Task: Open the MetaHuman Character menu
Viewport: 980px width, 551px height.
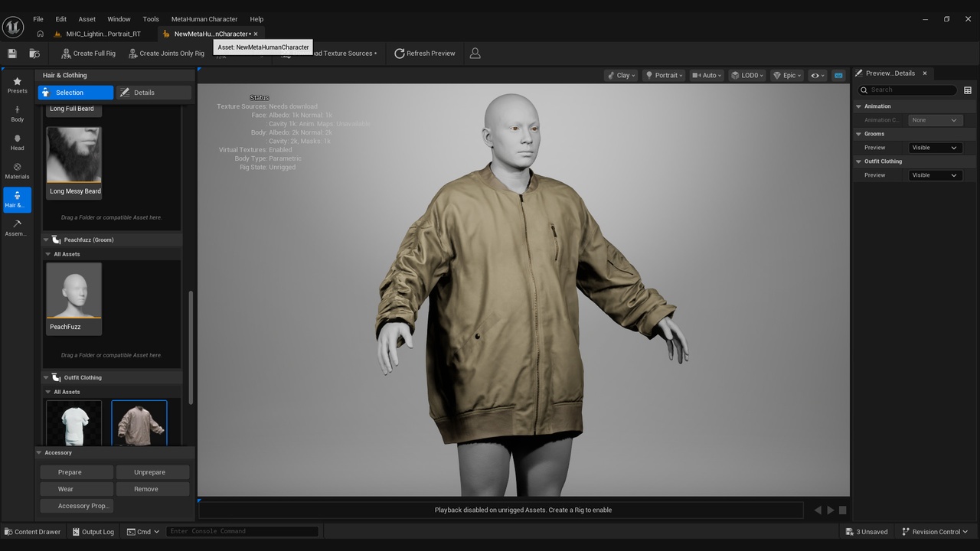Action: click(x=204, y=19)
